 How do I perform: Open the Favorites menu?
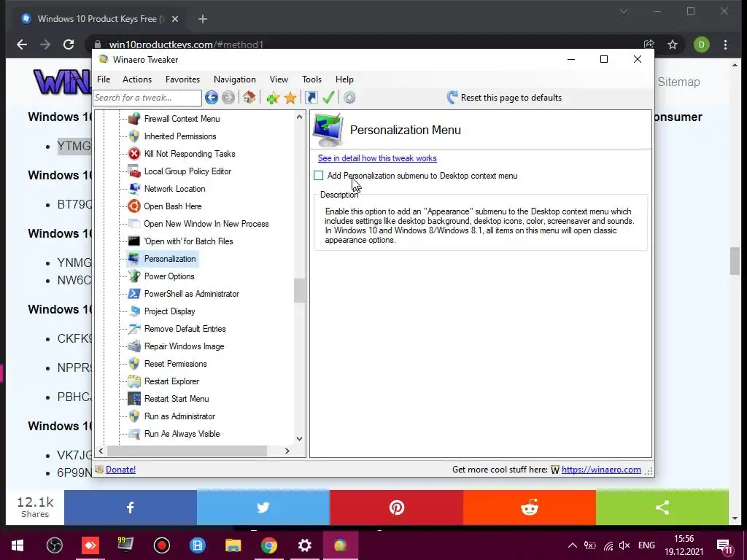[x=182, y=79]
